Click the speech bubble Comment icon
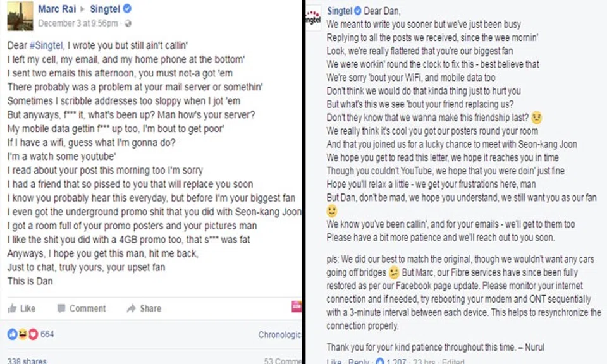 (x=62, y=308)
